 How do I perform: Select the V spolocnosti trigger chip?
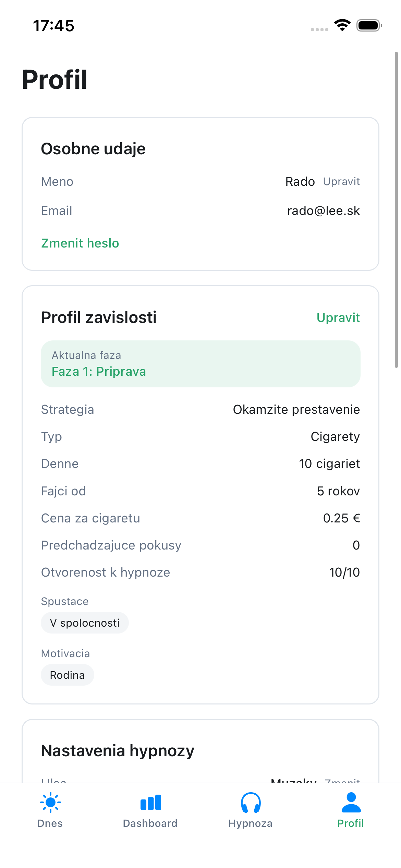click(85, 623)
